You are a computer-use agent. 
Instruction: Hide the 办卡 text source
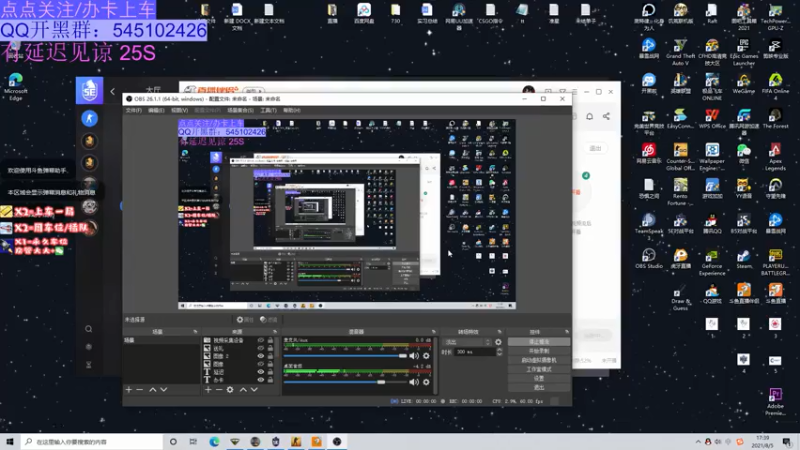(x=261, y=380)
